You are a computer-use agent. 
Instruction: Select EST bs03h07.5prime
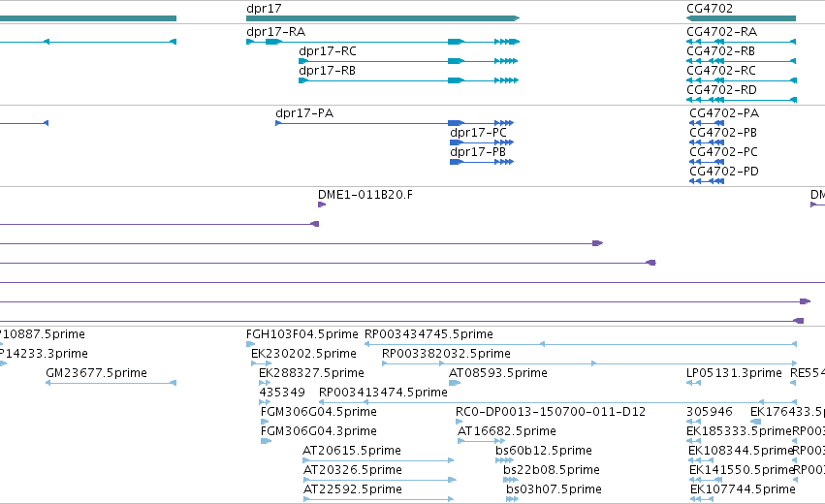[554, 489]
